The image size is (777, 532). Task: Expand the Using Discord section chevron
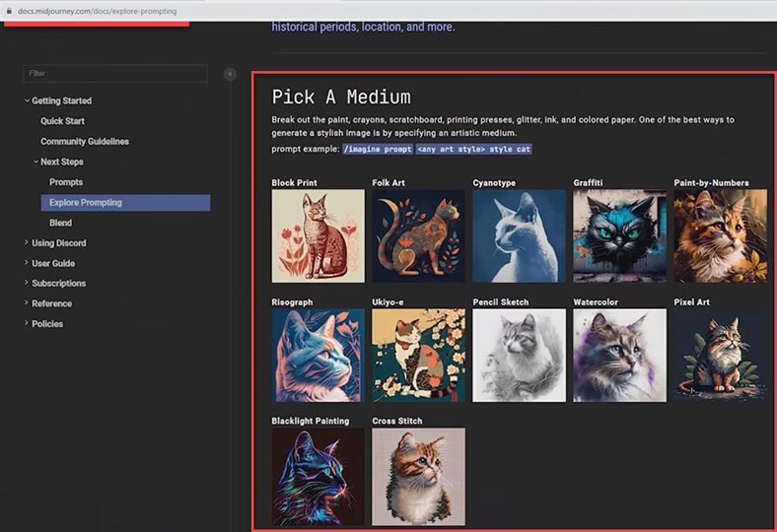tap(27, 242)
